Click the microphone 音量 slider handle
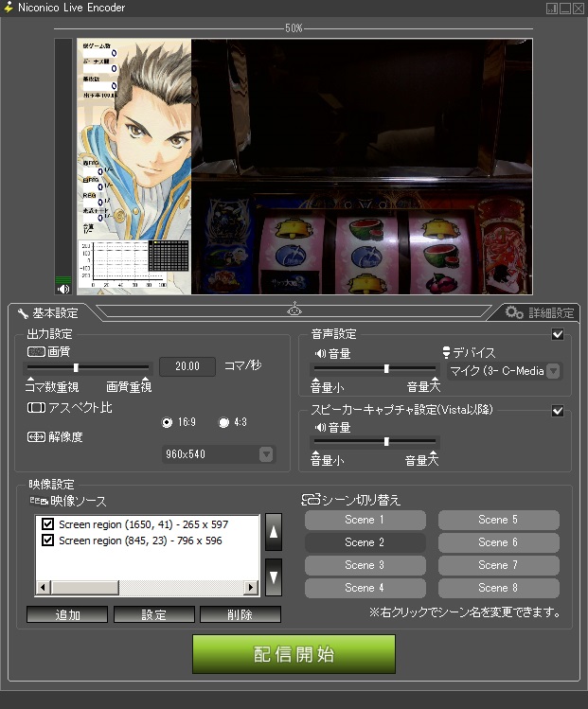This screenshot has height=709, width=588. coord(386,368)
